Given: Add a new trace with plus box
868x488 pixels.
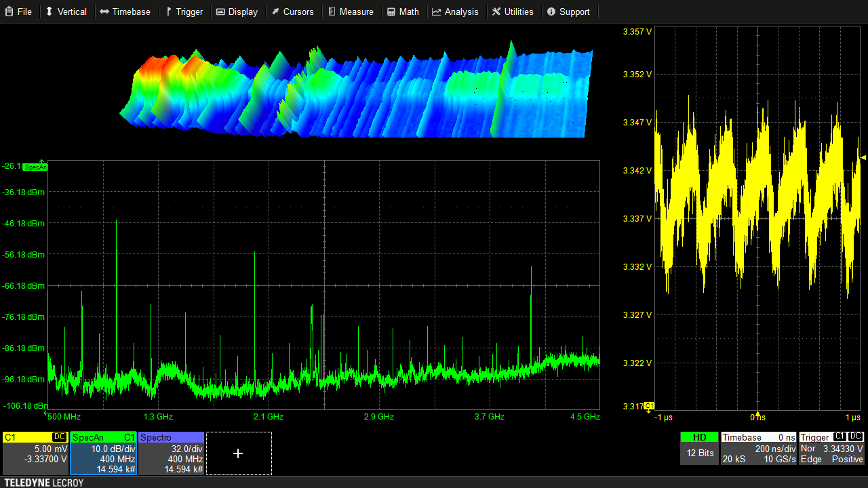Looking at the screenshot, I should 238,453.
